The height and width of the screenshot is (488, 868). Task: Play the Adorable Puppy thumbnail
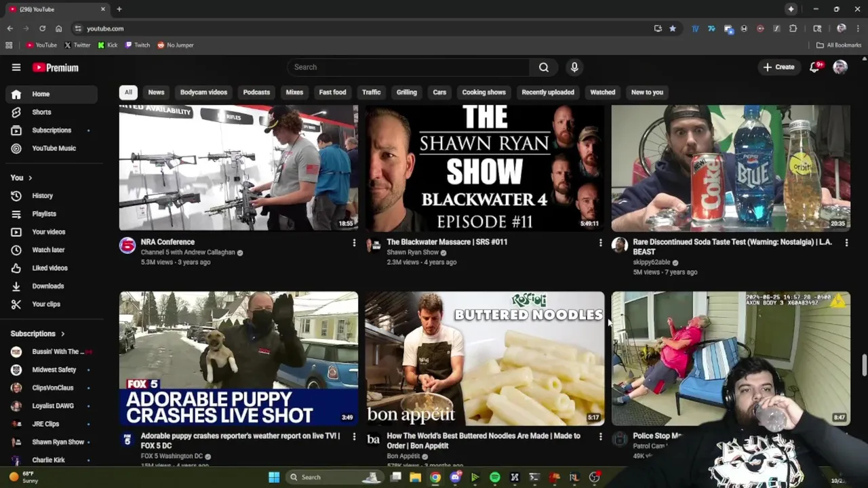point(239,359)
